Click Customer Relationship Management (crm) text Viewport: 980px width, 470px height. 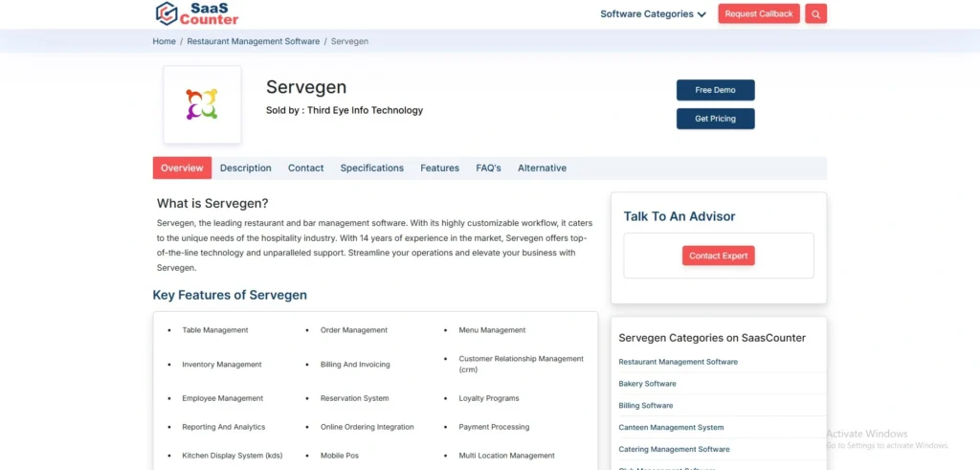click(521, 364)
